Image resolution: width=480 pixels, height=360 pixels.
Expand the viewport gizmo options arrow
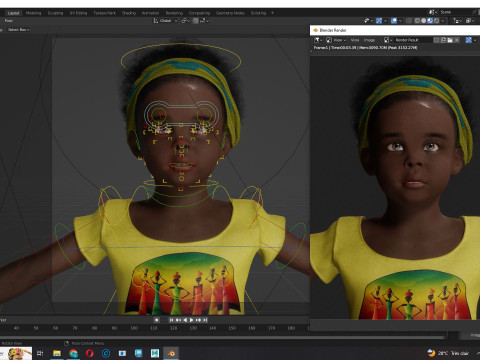click(x=385, y=21)
